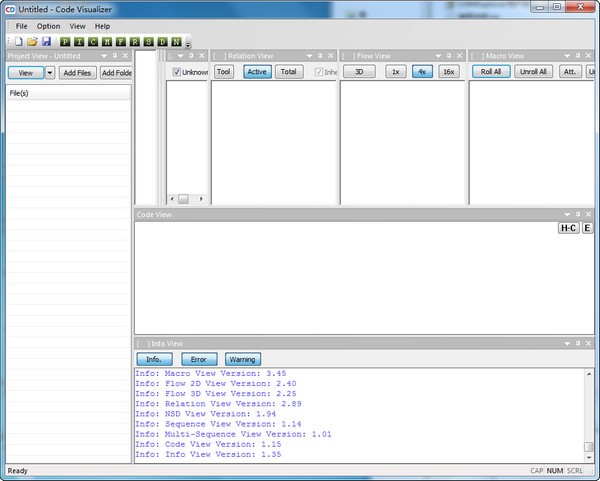Pin the Info View panel

pyautogui.click(x=578, y=343)
